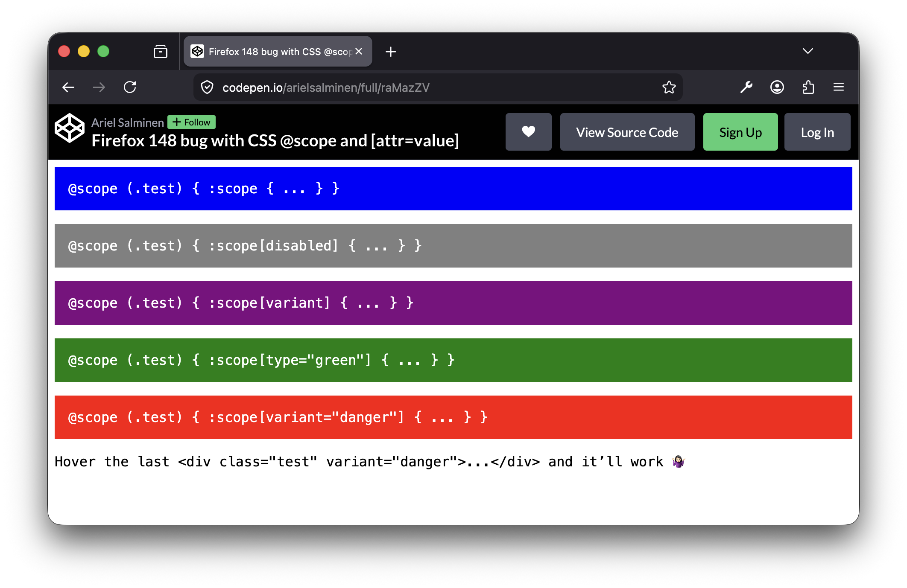Click the CodePen logo icon

70,128
